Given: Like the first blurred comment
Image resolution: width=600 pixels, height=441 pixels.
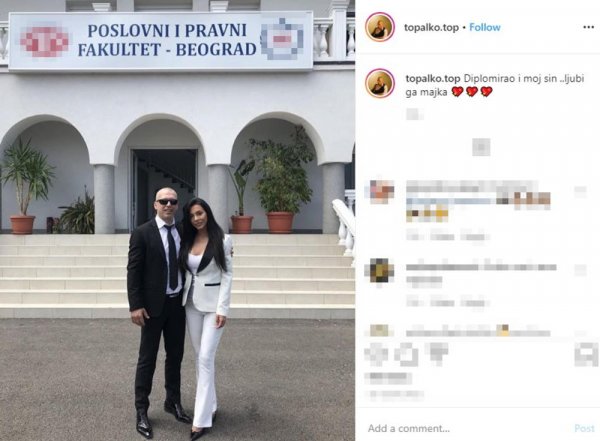Looking at the screenshot, I should (x=580, y=192).
